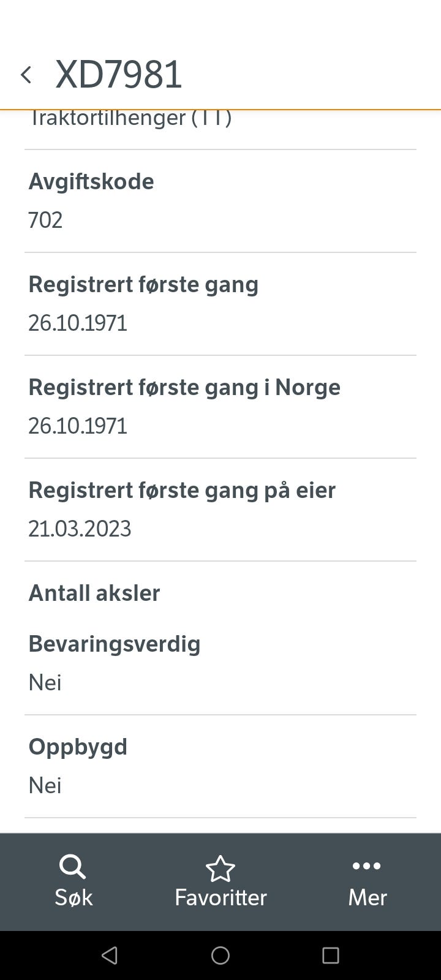
Task: Tap the Traktortilhenger (TT) label
Action: point(132,118)
